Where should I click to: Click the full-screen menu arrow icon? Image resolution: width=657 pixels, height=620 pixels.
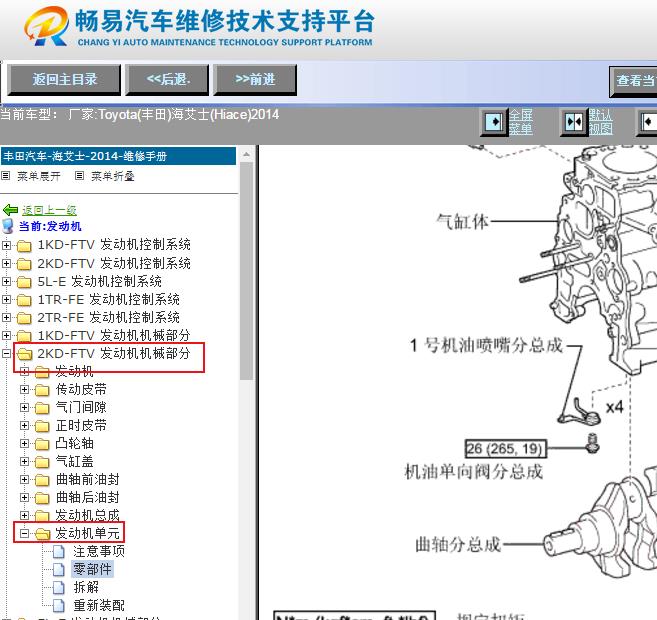click(x=494, y=122)
